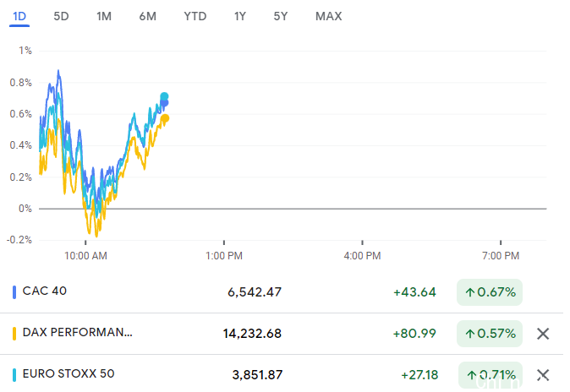
Task: Click DAX 0.57% change badge
Action: coord(490,334)
